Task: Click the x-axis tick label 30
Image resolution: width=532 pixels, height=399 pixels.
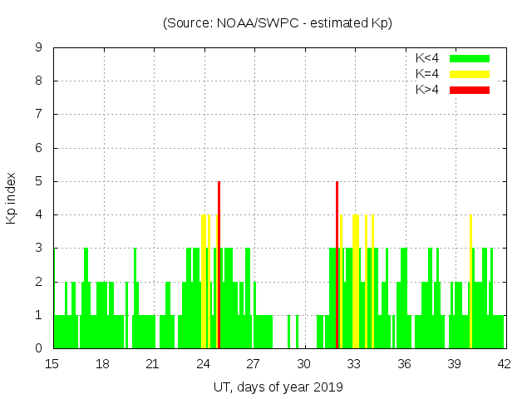Action: 304,364
